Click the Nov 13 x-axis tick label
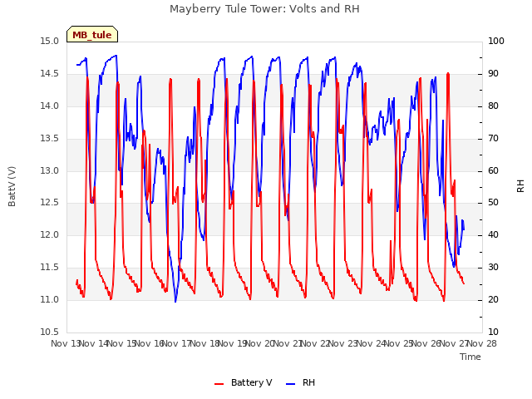 pos(65,343)
